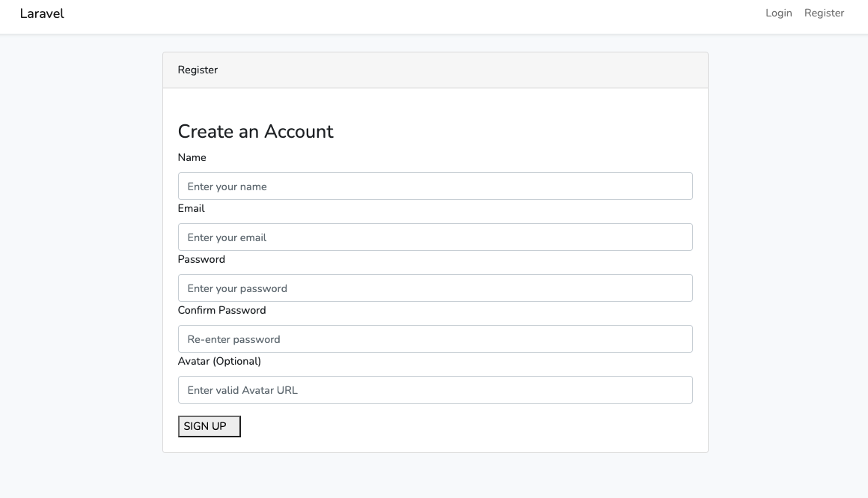Click the Avatar (Optional) label
Image resolution: width=868 pixels, height=498 pixels.
click(x=219, y=361)
